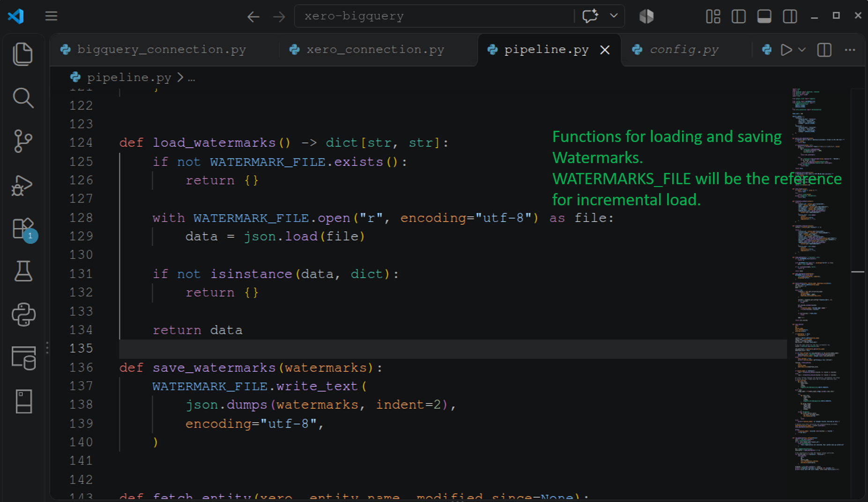Click the hexagon agent icon in title bar
Image resolution: width=868 pixels, height=502 pixels.
click(x=646, y=16)
